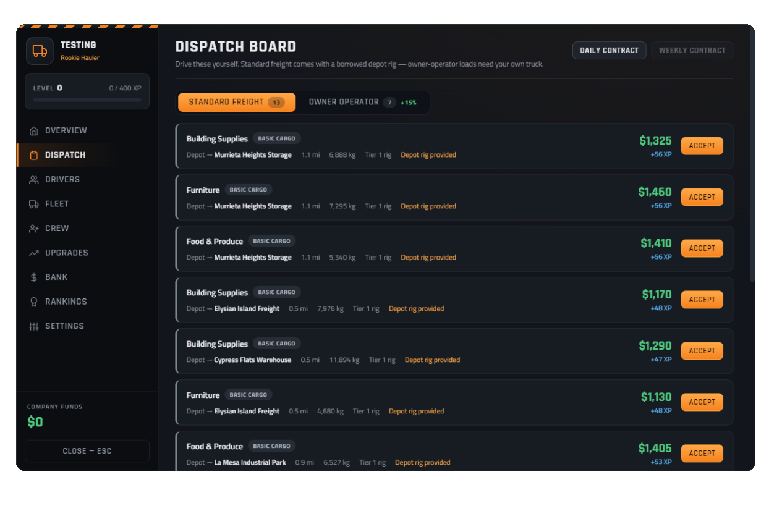Screen dimensions: 782x532
Task: Click the 7,976 kg weight value
Action: pos(331,309)
